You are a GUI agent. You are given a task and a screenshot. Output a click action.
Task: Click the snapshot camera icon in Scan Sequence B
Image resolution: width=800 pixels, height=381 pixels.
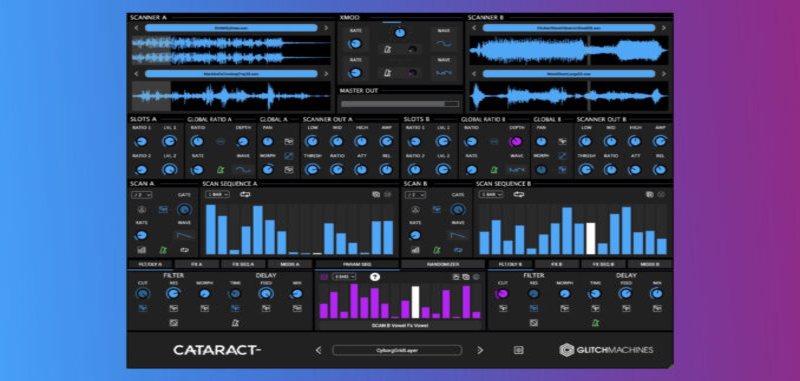[649, 194]
